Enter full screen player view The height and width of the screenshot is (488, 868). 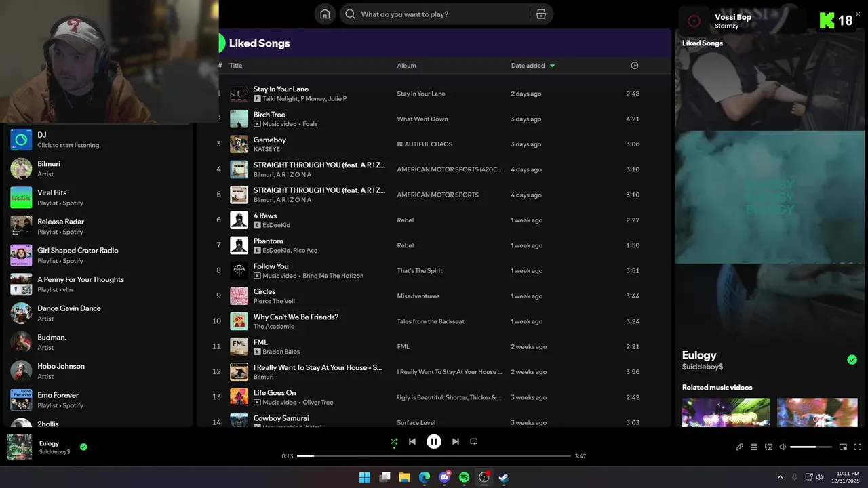click(857, 447)
